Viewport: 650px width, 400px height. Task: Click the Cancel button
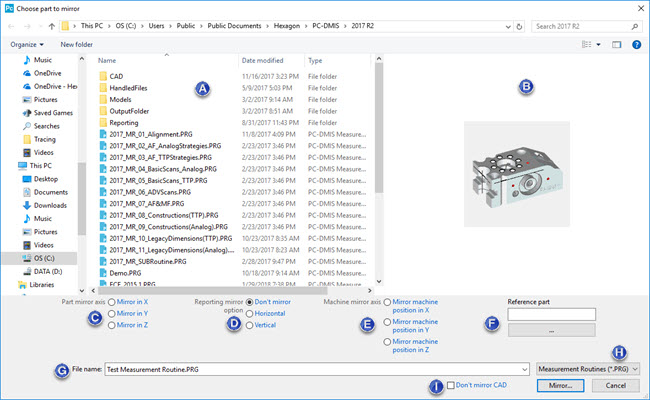coord(615,385)
